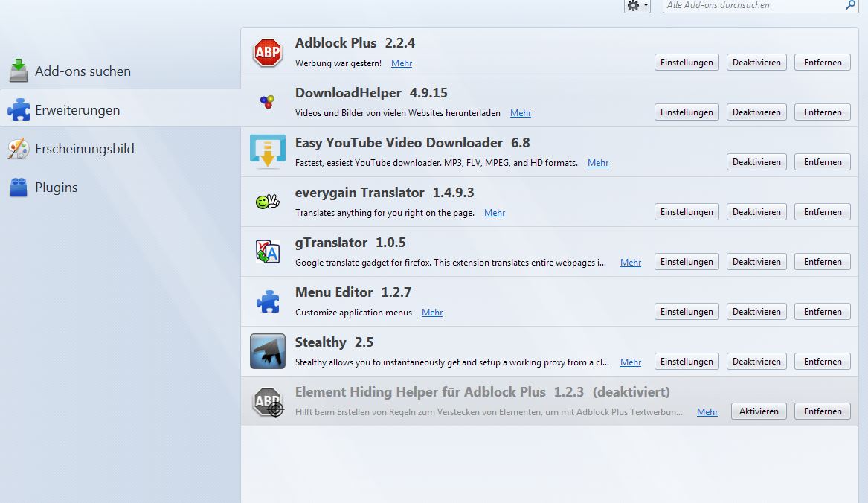This screenshot has height=503, width=868.
Task: Follow Mehr link for everygain Translator
Action: point(495,213)
